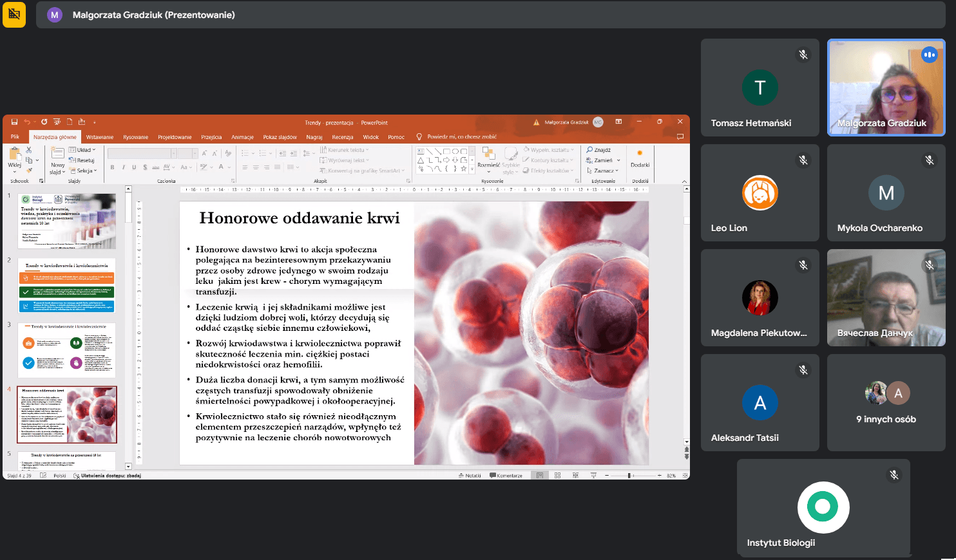Open the font name combo box arrow
956x560 pixels.
pyautogui.click(x=173, y=153)
